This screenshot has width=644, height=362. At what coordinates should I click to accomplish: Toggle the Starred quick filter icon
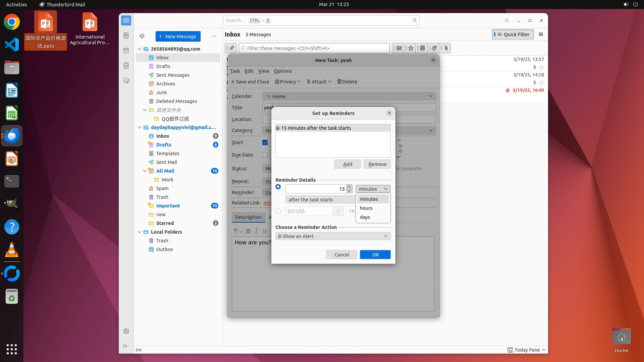tap(411, 48)
